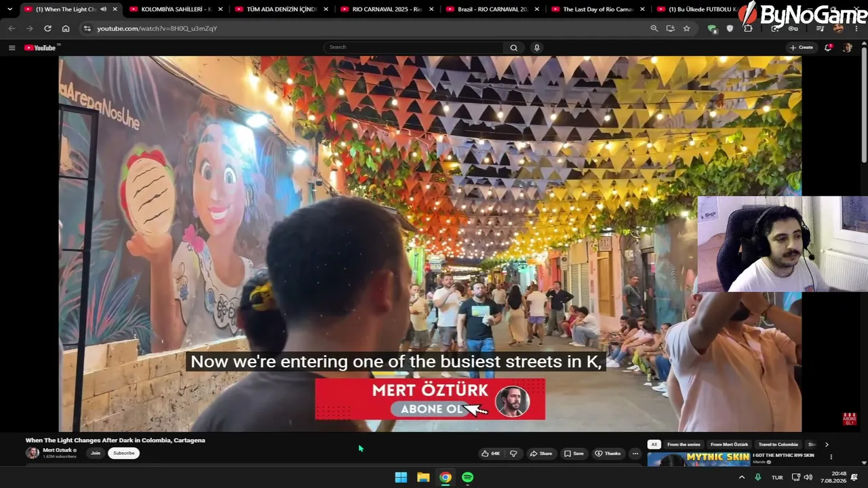Open the Windows Start menu
The width and height of the screenshot is (868, 488).
click(401, 477)
